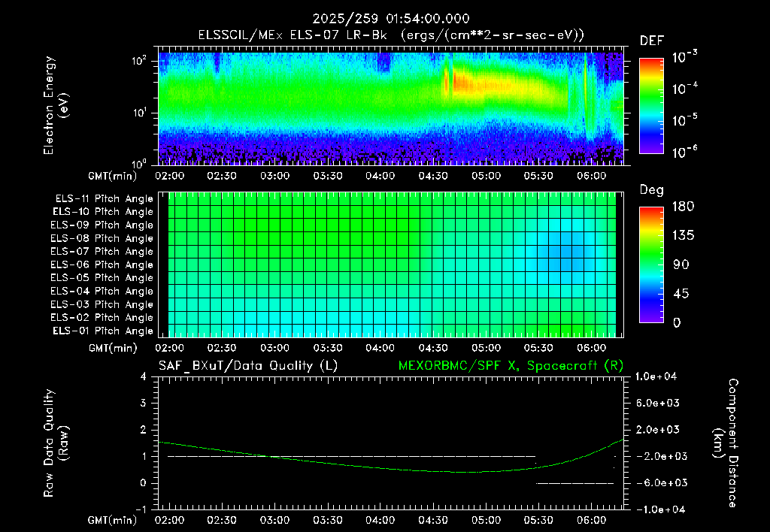Select the ELS-02 Pitch Angle row label
Screen dimensions: 770x532
pyautogui.click(x=102, y=318)
